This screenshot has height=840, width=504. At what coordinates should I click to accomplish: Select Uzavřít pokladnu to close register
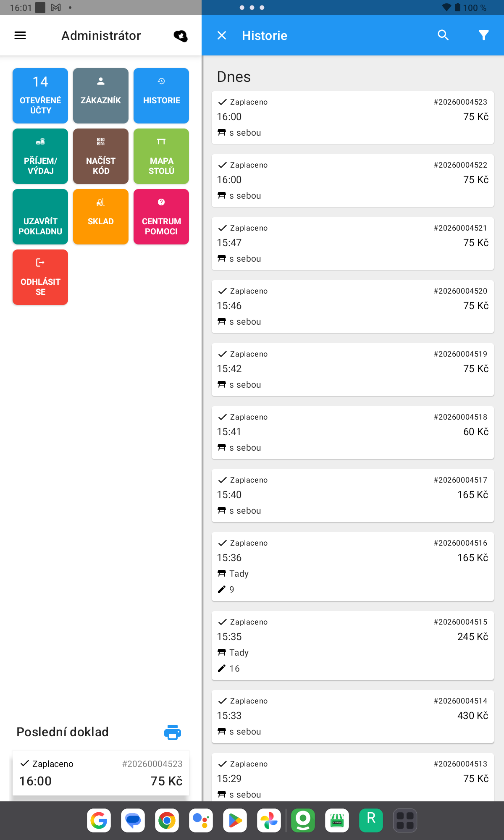coord(40,216)
